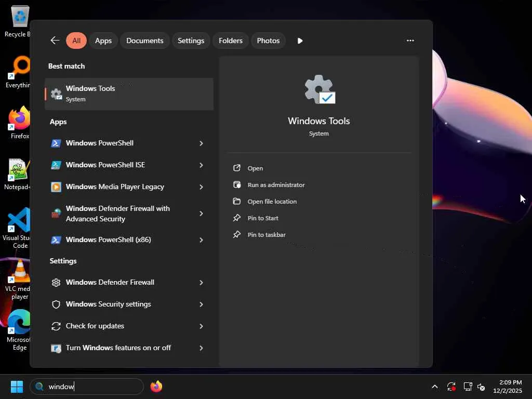Click the Windows Tools title in preview
The width and height of the screenshot is (532, 399).
pyautogui.click(x=318, y=121)
